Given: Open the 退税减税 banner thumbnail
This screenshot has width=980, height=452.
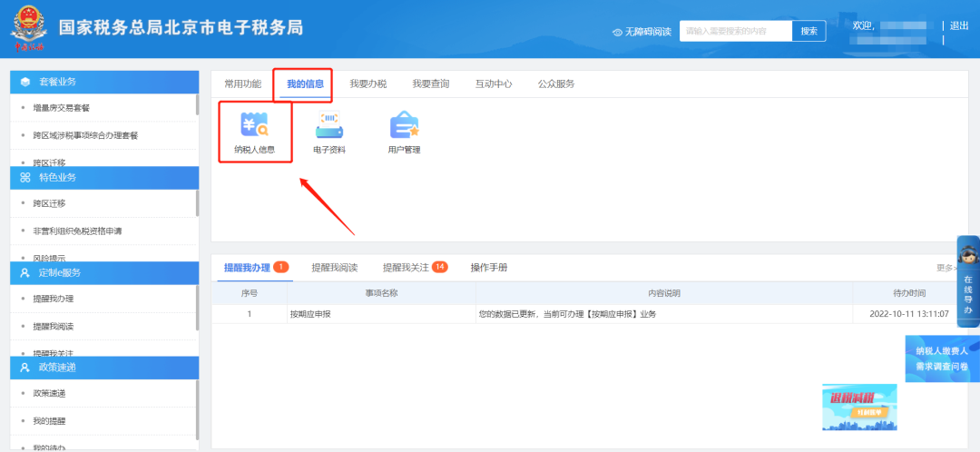Looking at the screenshot, I should pos(858,407).
